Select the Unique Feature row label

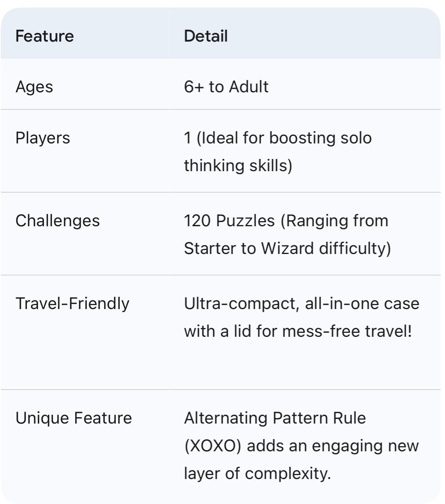click(73, 418)
